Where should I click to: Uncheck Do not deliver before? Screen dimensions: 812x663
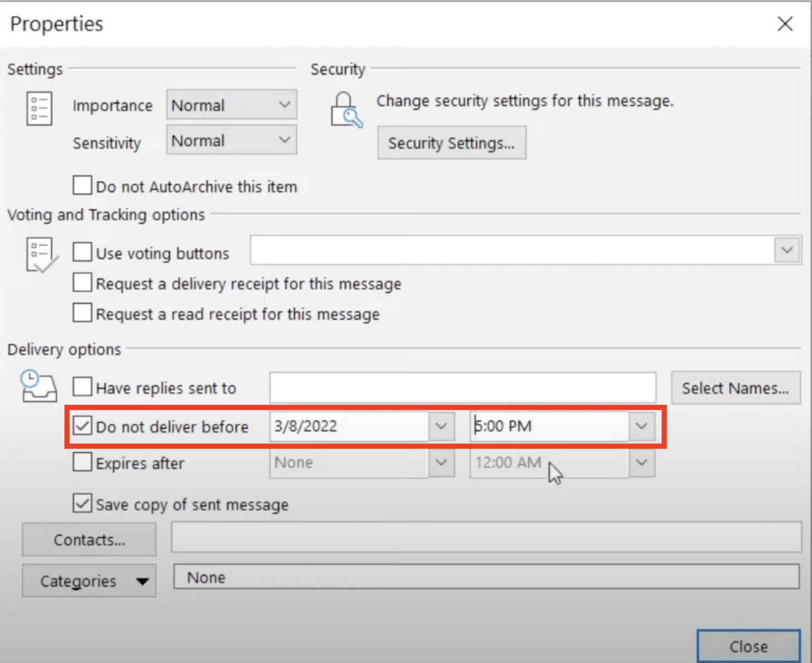coord(82,426)
